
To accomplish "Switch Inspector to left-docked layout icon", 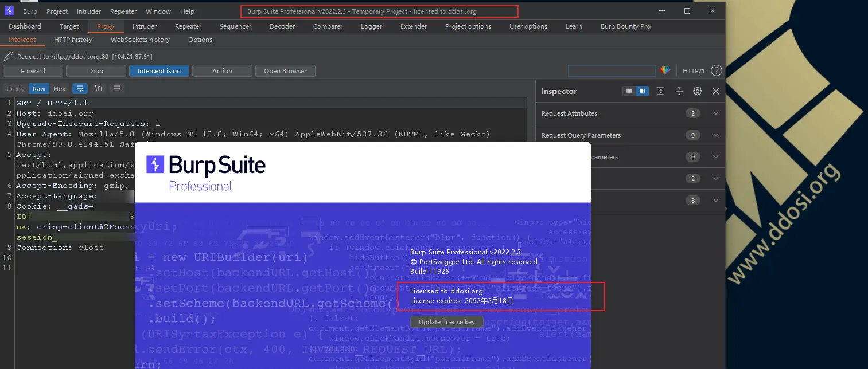I will [629, 91].
